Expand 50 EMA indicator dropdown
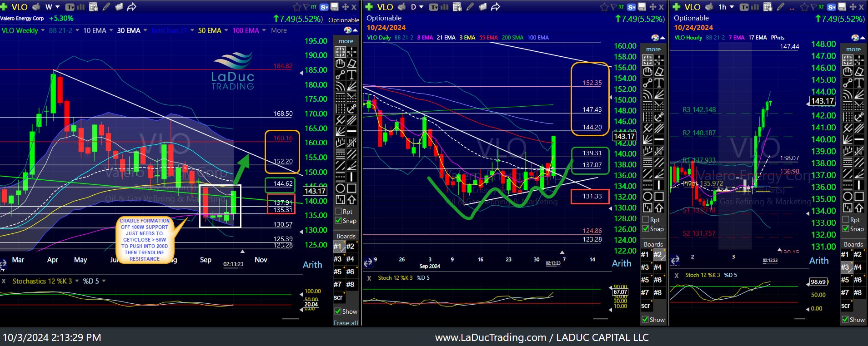The width and height of the screenshot is (868, 346). 226,30
